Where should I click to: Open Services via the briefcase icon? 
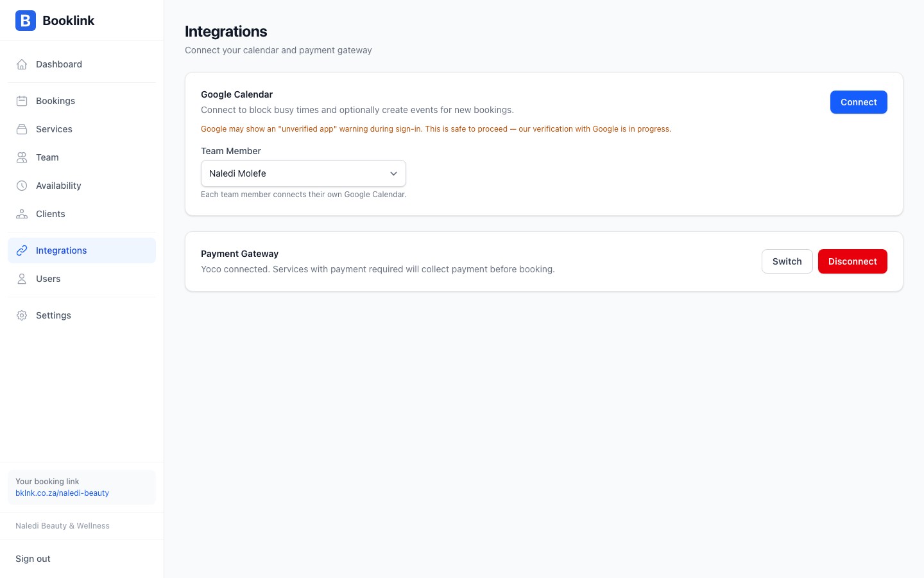click(x=22, y=129)
